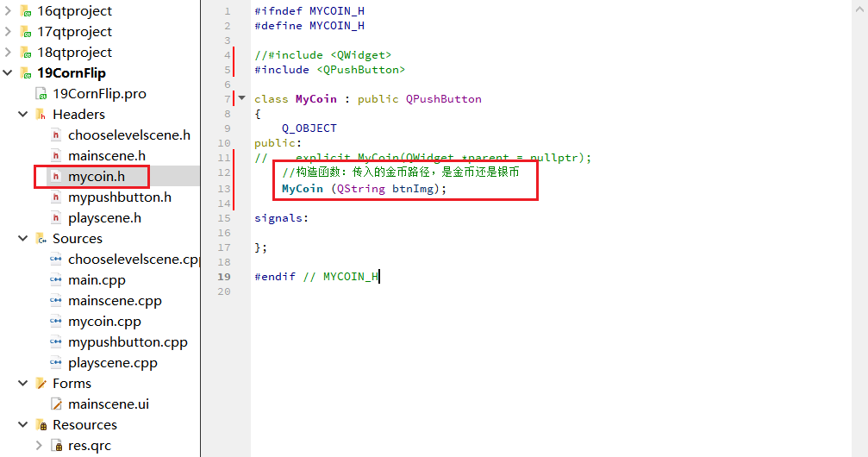Select the Resources folder label

click(84, 425)
